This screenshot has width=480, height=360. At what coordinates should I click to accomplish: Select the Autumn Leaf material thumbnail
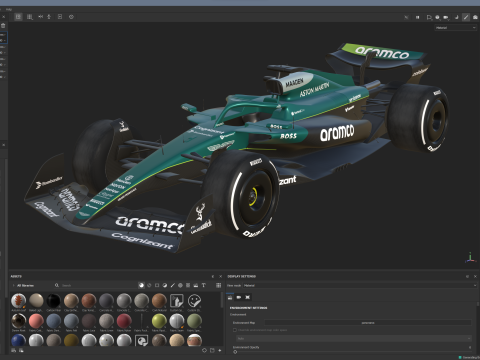point(18,301)
